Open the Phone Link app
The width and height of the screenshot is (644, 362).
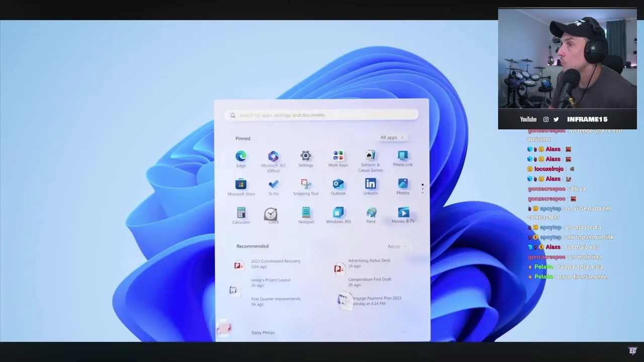pos(403,159)
